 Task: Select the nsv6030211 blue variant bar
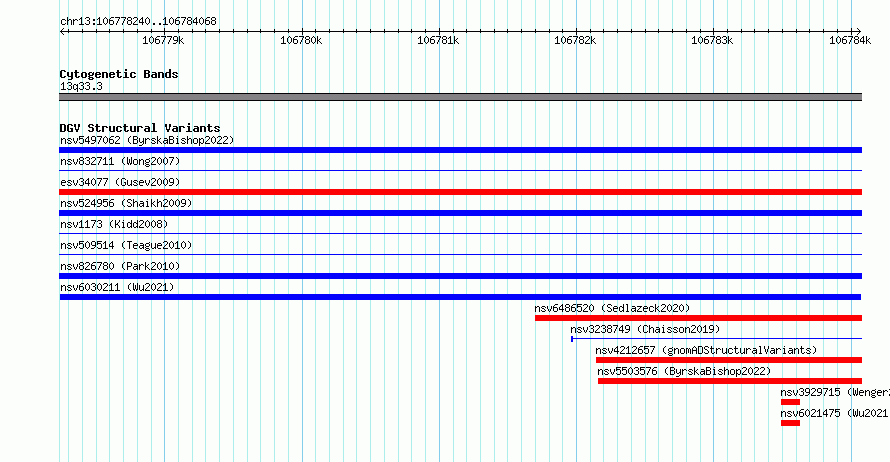coord(460,297)
